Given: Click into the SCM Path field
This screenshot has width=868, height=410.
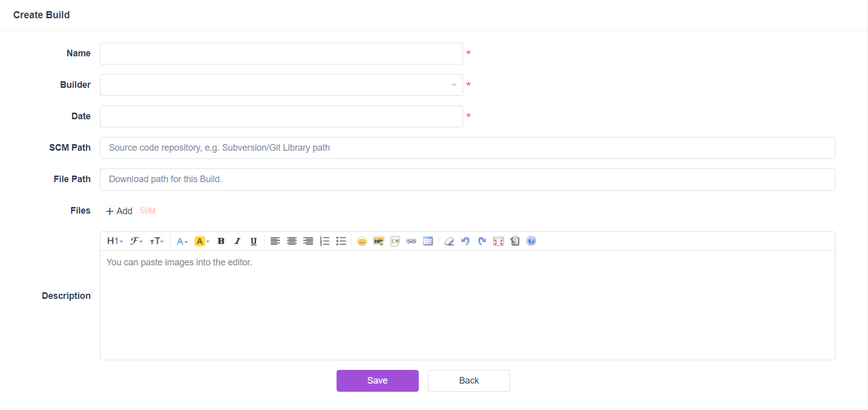Looking at the screenshot, I should (x=467, y=148).
